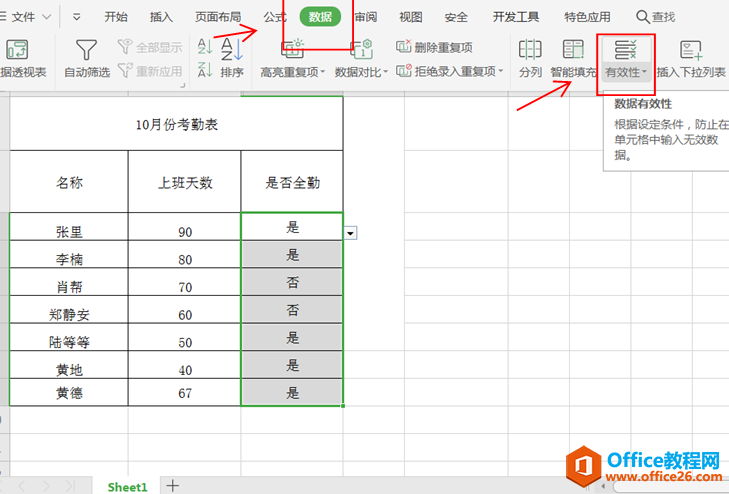The height and width of the screenshot is (494, 729).
Task: Select the cell containing 黄德
Action: pyautogui.click(x=69, y=392)
